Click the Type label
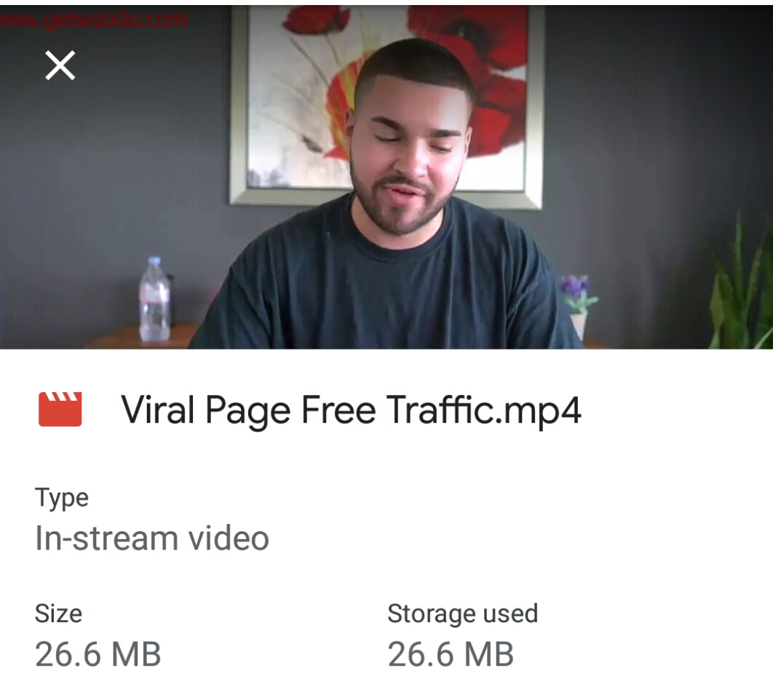This screenshot has width=773, height=700. coord(62,498)
